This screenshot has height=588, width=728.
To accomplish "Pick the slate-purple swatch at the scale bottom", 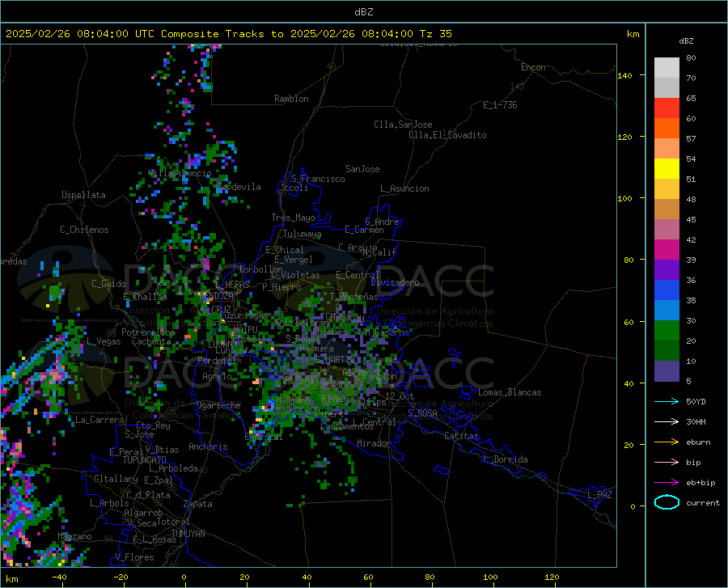I will (x=667, y=370).
